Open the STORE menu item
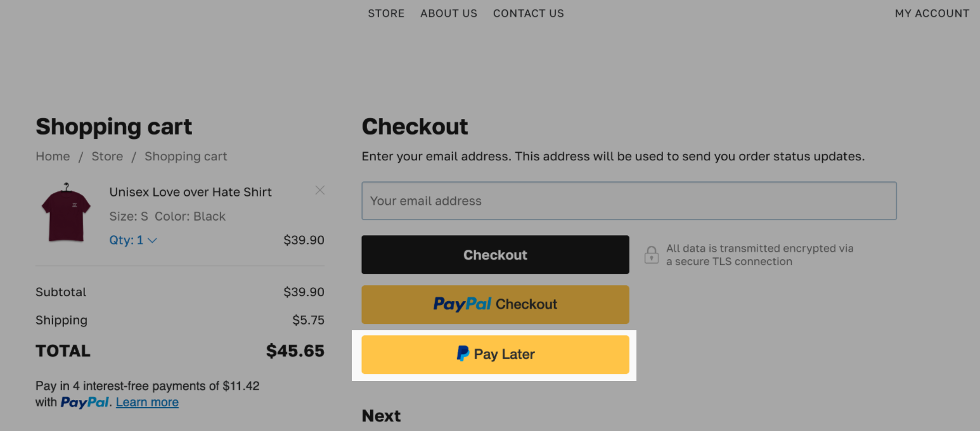 (x=386, y=13)
